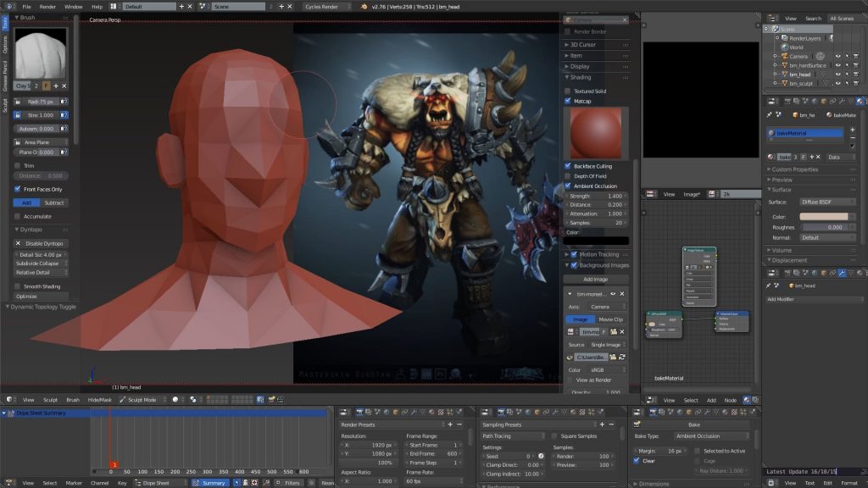Click the viewport shading sphere icon
This screenshot has height=488, width=868.
click(175, 400)
